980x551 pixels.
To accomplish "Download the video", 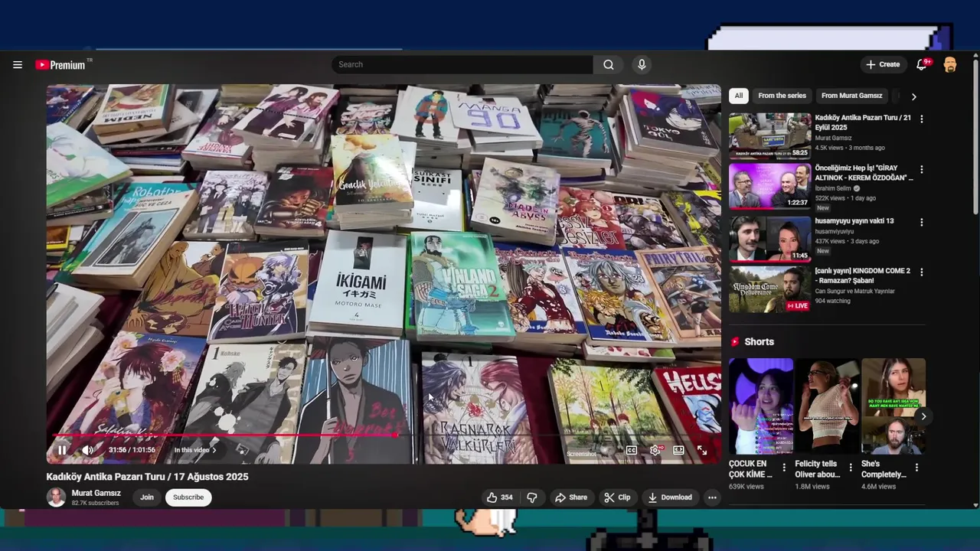I will point(670,497).
